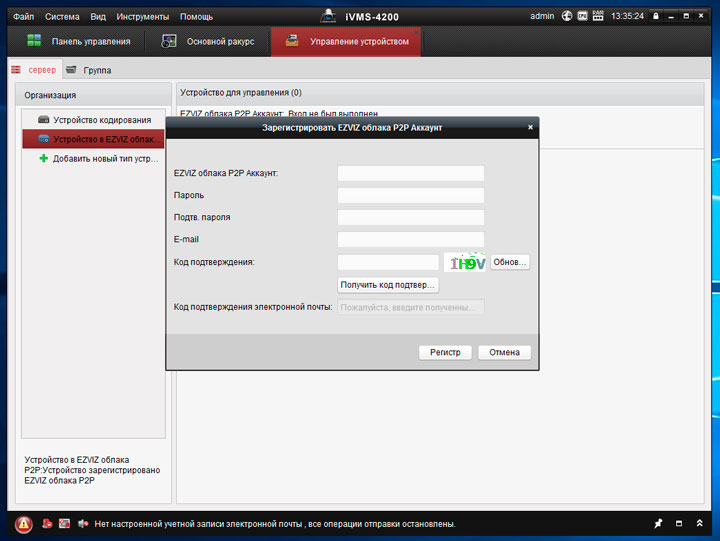
Task: Select the Управление устройством tab
Action: tap(346, 42)
